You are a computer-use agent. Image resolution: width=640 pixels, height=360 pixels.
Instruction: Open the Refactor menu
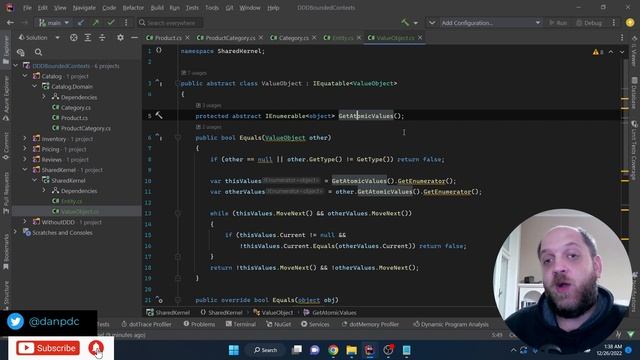[x=133, y=8]
